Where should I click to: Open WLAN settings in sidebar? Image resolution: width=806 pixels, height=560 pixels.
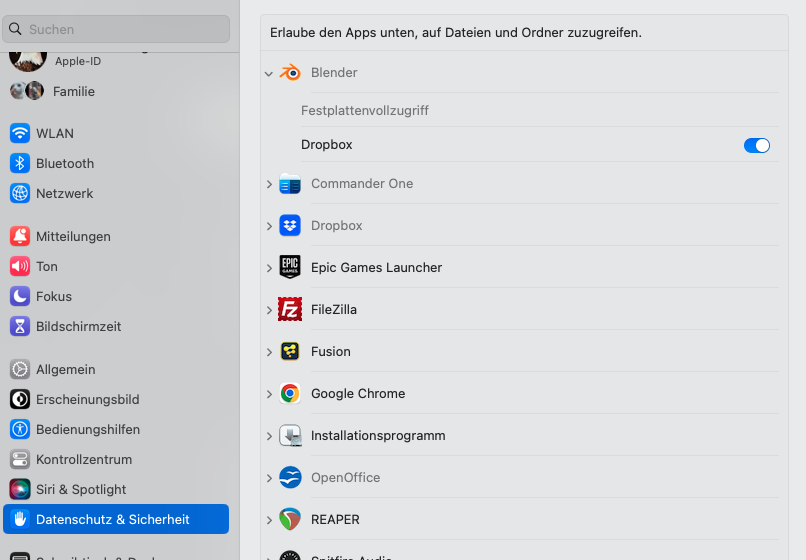pyautogui.click(x=55, y=133)
